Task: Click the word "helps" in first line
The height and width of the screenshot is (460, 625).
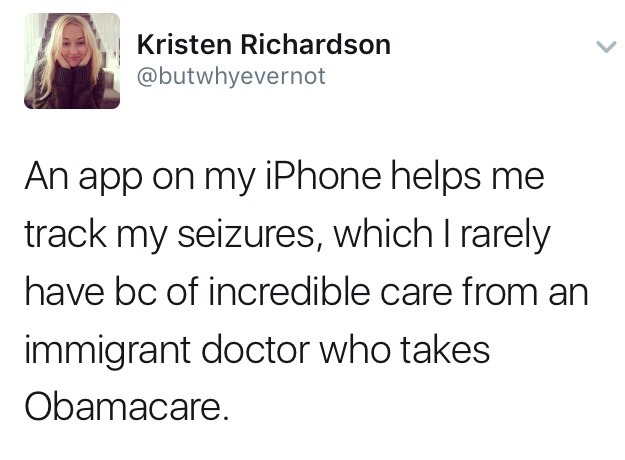Action: pos(436,177)
